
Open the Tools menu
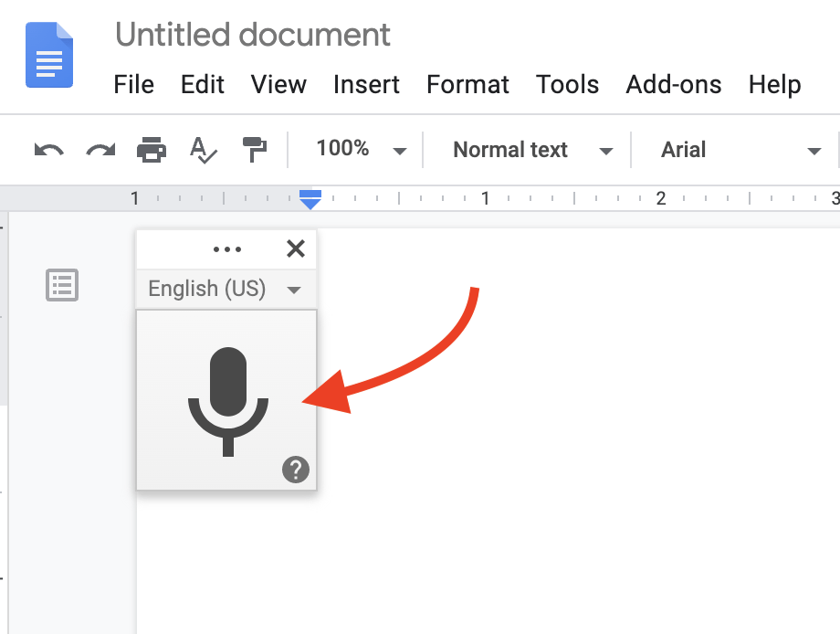pyautogui.click(x=567, y=85)
